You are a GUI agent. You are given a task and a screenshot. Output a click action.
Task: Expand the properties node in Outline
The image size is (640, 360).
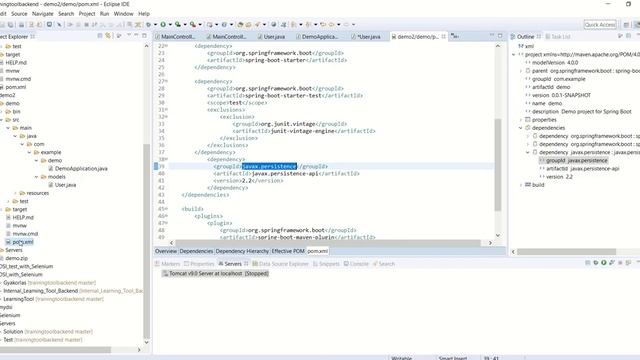pos(521,120)
